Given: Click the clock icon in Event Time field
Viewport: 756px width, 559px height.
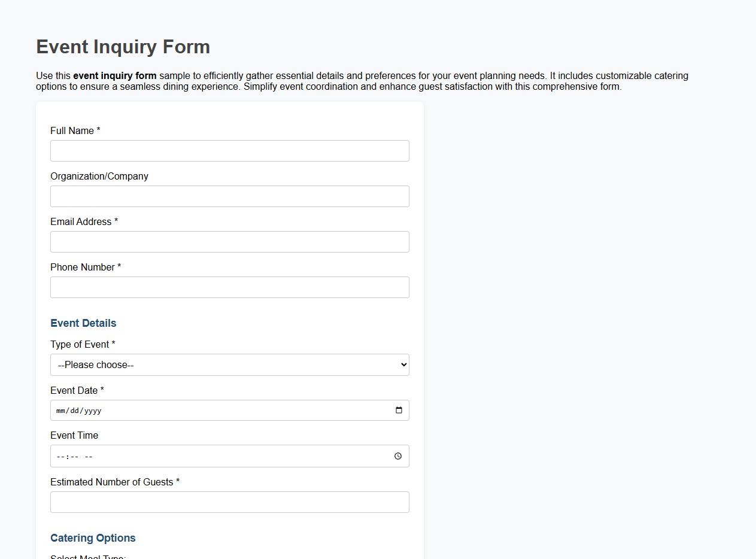Looking at the screenshot, I should [x=398, y=455].
